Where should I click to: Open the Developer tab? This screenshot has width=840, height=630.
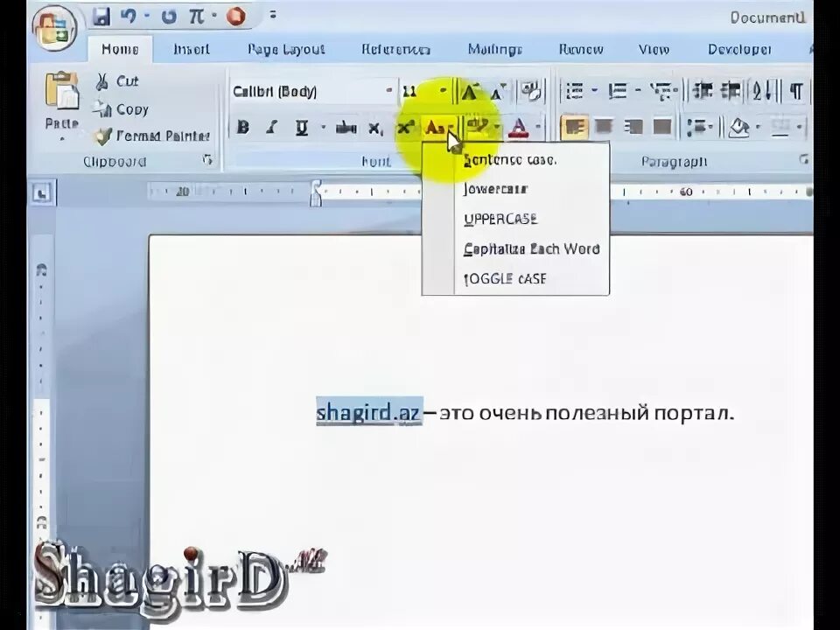pos(739,49)
